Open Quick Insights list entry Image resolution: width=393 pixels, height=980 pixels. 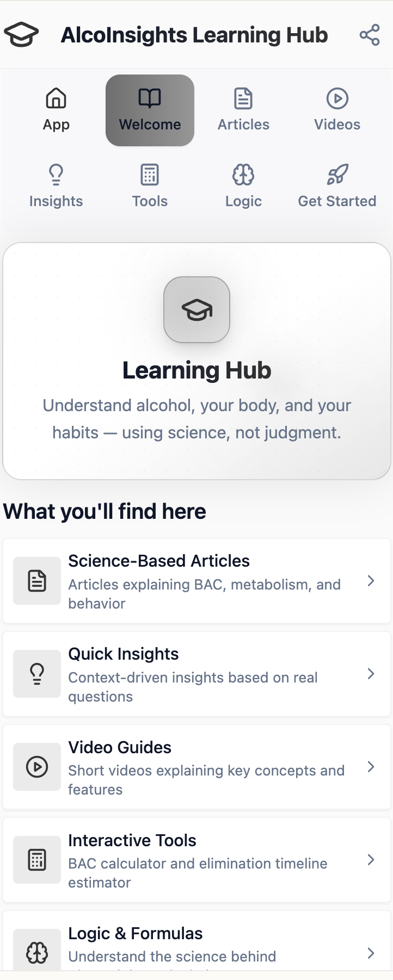tap(196, 674)
